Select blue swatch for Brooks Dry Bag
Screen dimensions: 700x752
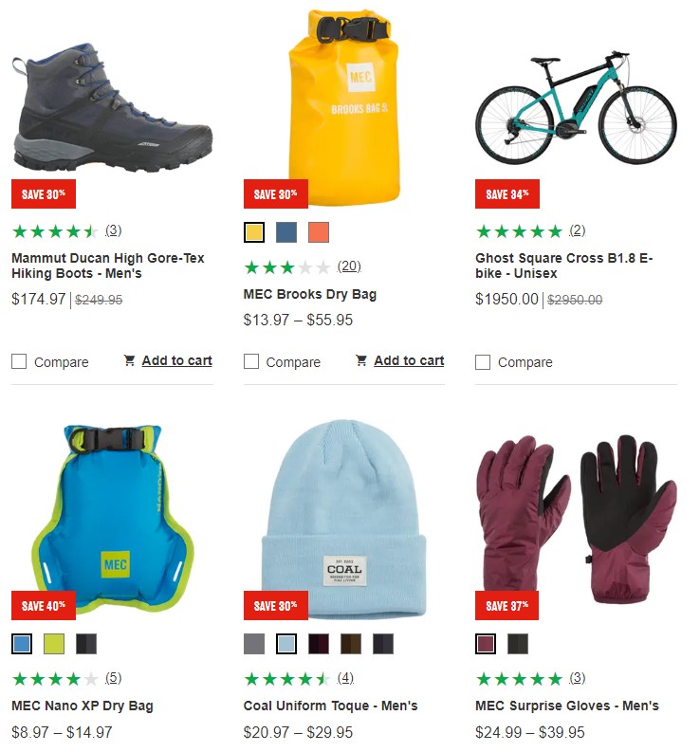(286, 232)
